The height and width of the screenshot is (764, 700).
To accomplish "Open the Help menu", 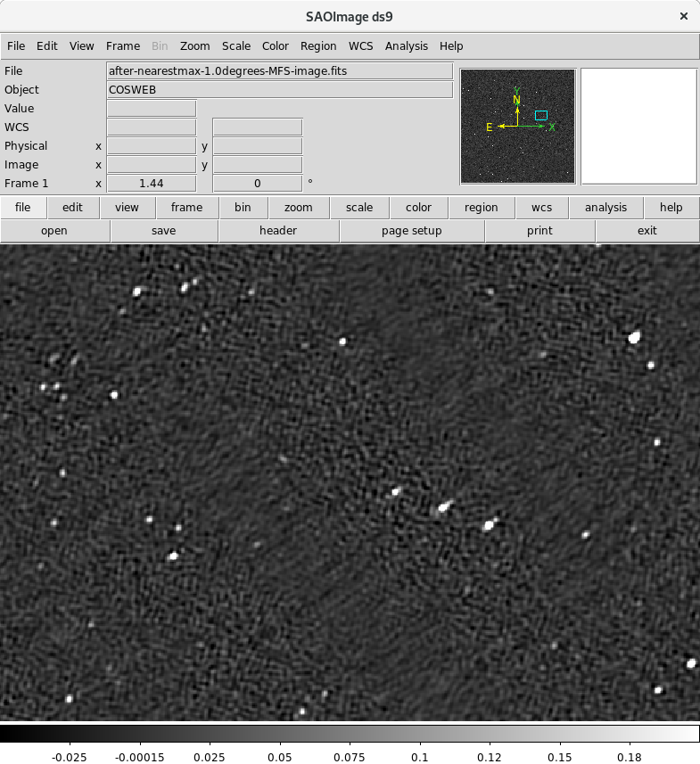I will click(x=451, y=46).
